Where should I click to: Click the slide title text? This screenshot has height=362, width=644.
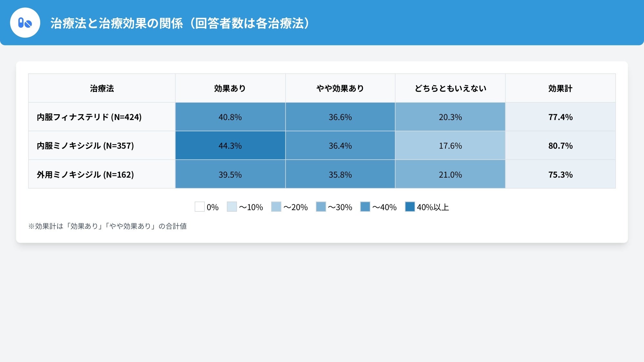tap(180, 23)
